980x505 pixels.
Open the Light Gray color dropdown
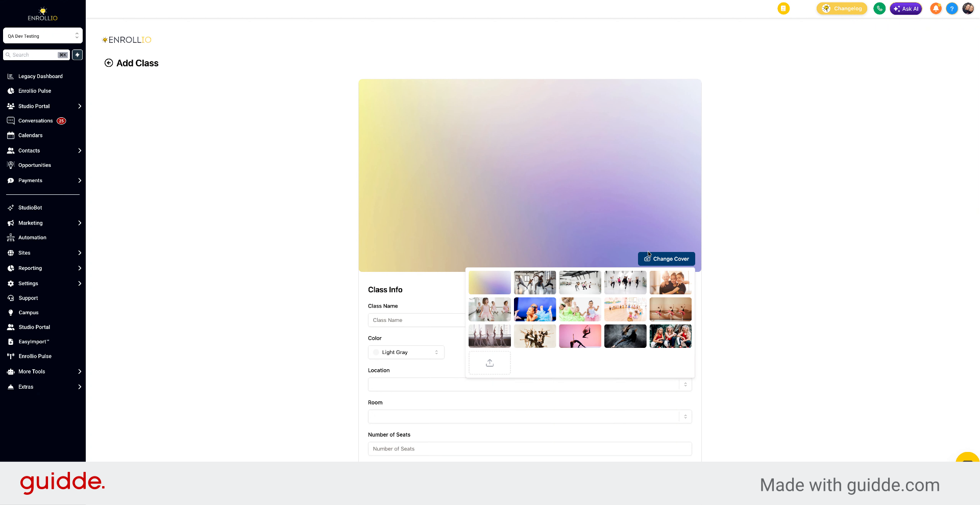pyautogui.click(x=406, y=352)
